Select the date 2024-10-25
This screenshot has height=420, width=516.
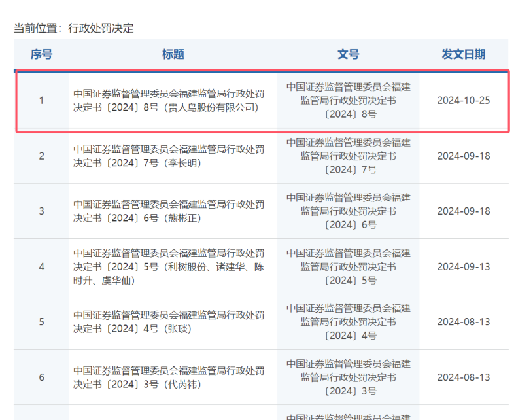(463, 100)
